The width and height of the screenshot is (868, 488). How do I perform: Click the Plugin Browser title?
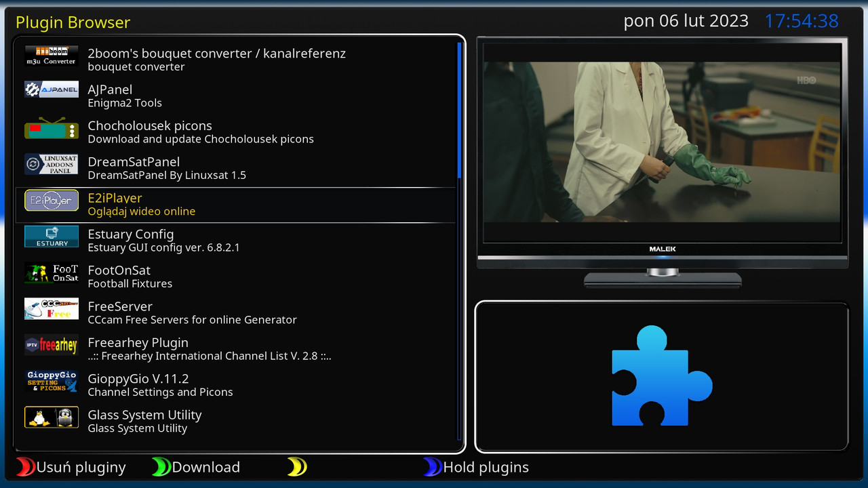pos(73,22)
